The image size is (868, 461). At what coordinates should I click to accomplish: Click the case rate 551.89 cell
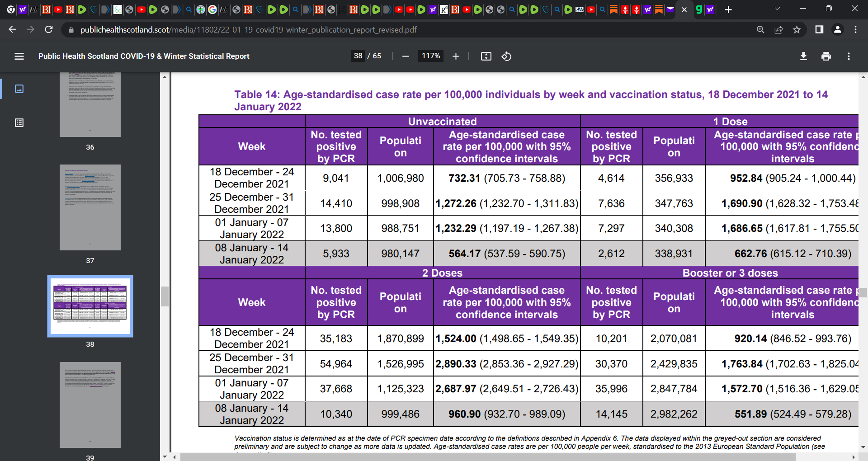783,414
